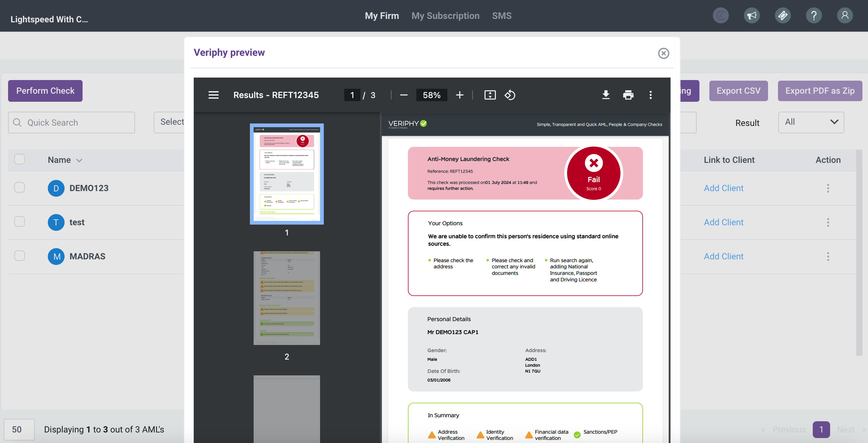Select page 2 thumbnail in sidebar
Screen dimensions: 868x443
[x=287, y=298]
